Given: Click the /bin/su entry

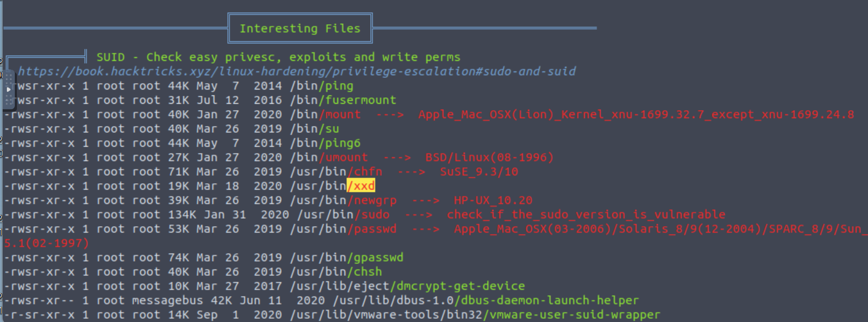Looking at the screenshot, I should [315, 129].
